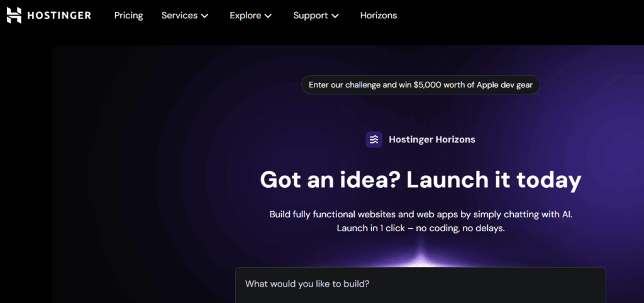Screen dimensions: 644x303
Task: Click the HOSTINGER wordmark in header
Action: [x=58, y=15]
